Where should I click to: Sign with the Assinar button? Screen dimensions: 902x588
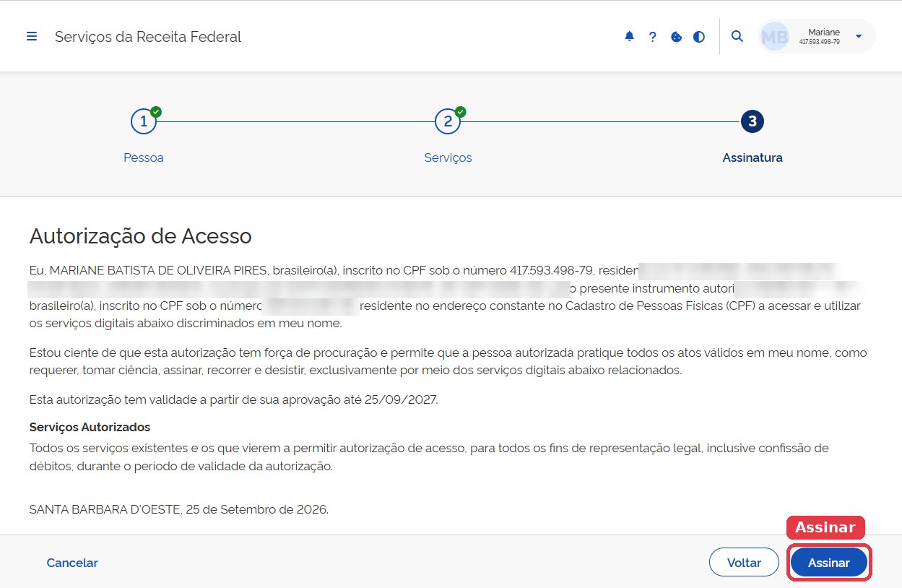[828, 563]
